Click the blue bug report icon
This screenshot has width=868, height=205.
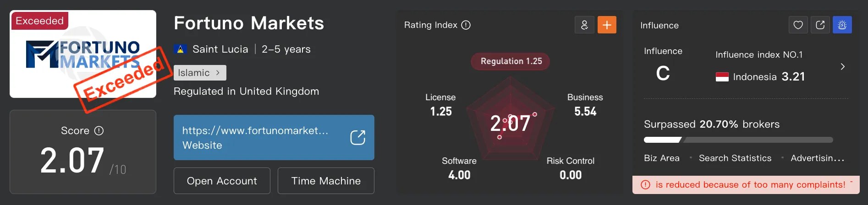point(842,25)
